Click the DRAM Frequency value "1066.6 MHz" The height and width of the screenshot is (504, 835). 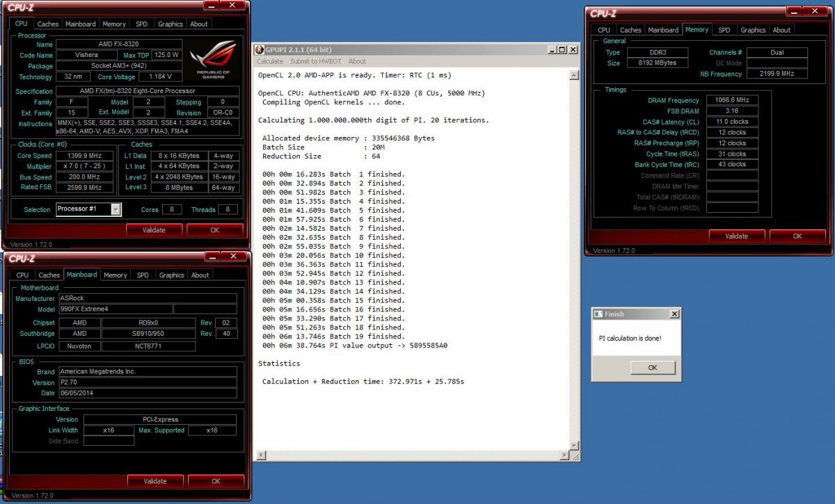click(732, 100)
